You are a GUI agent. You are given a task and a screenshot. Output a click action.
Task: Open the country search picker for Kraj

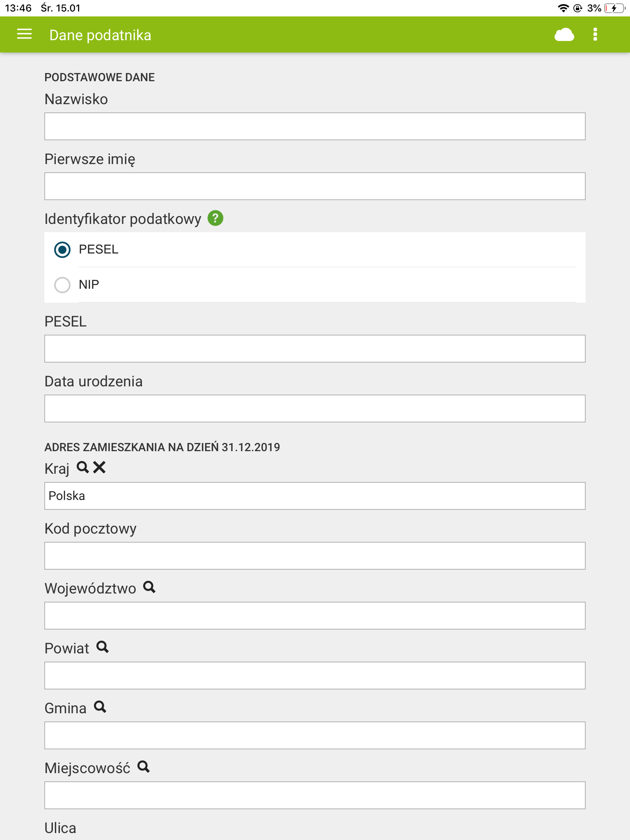coord(83,468)
